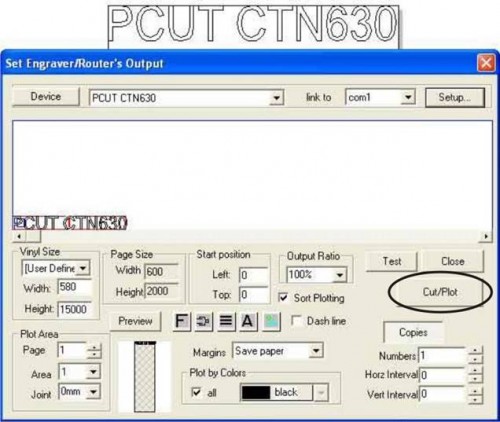Click the Start position Left field
The width and height of the screenshot is (500, 422).
254,275
